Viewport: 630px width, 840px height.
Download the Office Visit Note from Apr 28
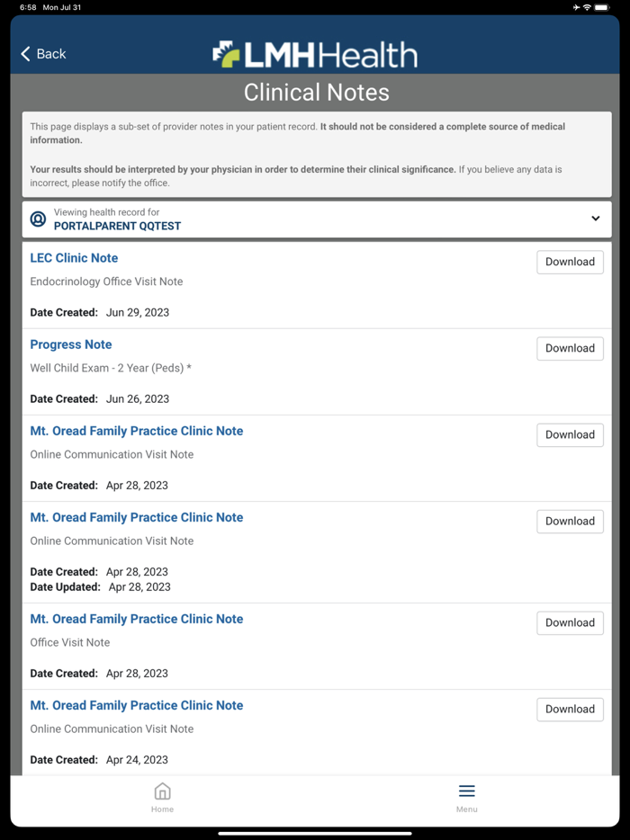click(x=570, y=622)
